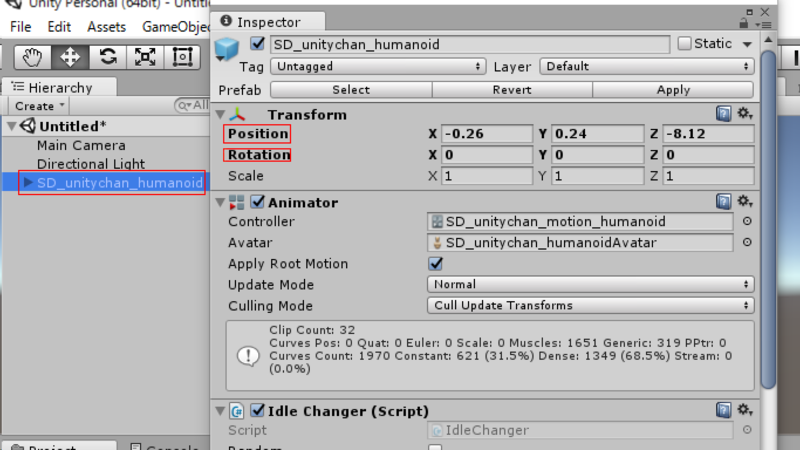Toggle the Inspector lock icon

[x=744, y=23]
